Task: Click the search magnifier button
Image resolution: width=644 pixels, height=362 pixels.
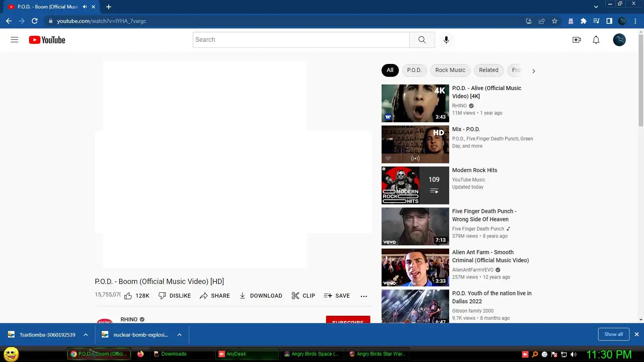Action: [x=422, y=40]
